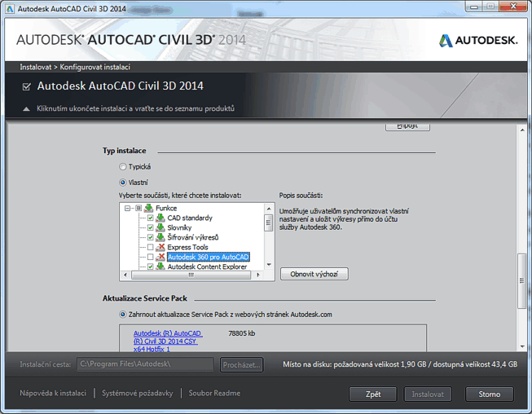Click the Instalovat button
The width and height of the screenshot is (532, 414).
(x=428, y=394)
